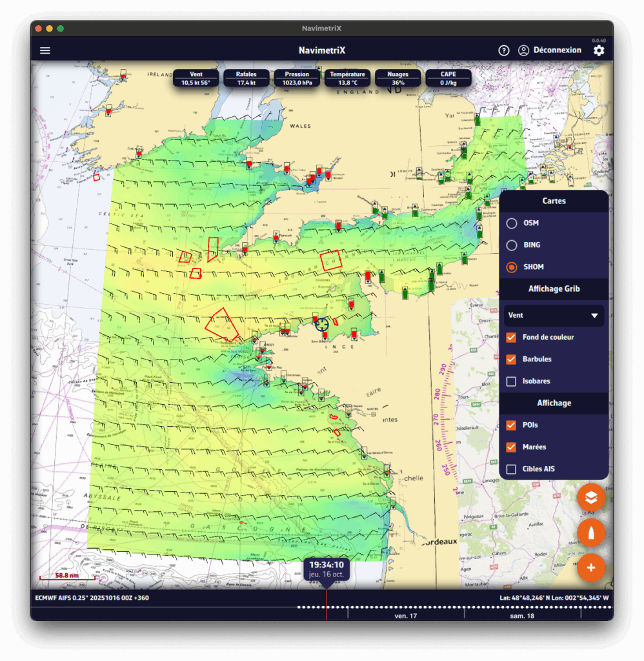The image size is (644, 661).
Task: Click the Pression data tile
Action: coord(297,78)
